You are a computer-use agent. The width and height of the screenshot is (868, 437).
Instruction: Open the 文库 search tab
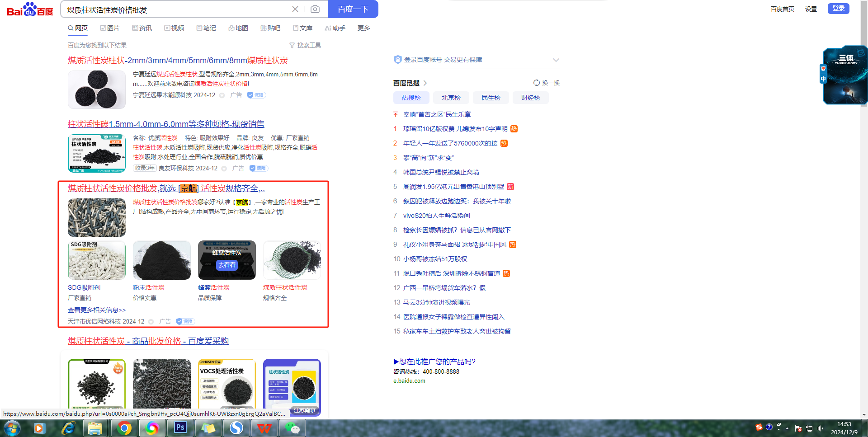click(302, 28)
